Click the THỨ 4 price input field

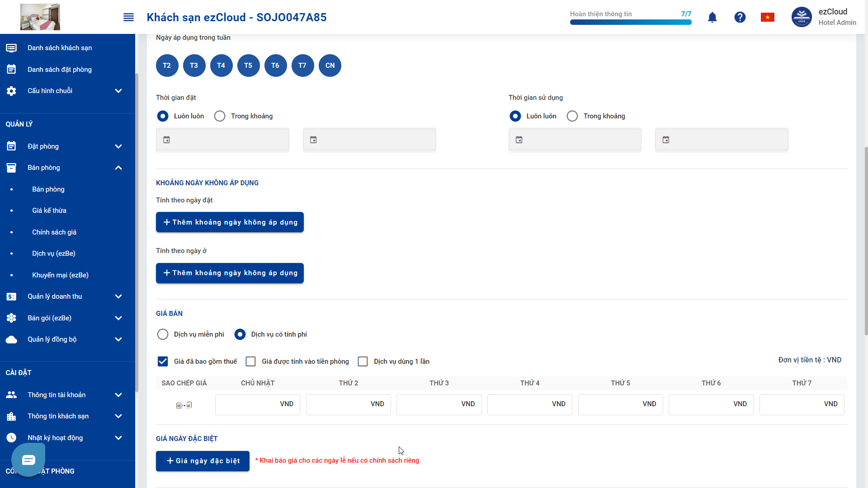[530, 404]
